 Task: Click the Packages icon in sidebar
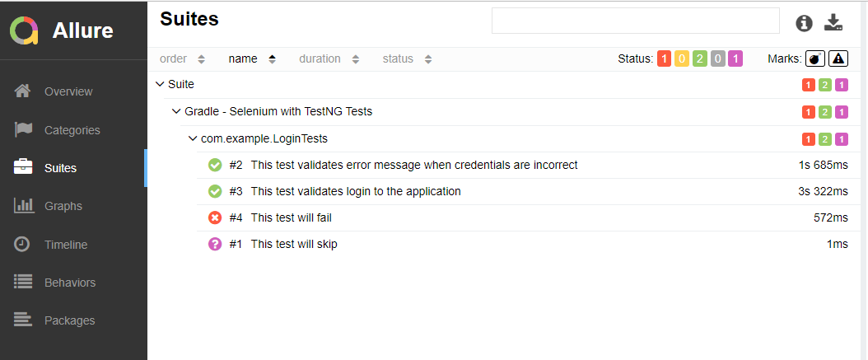23,320
